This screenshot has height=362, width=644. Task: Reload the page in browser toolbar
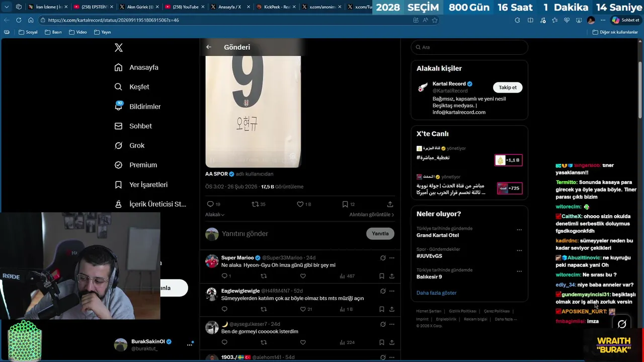(x=19, y=20)
